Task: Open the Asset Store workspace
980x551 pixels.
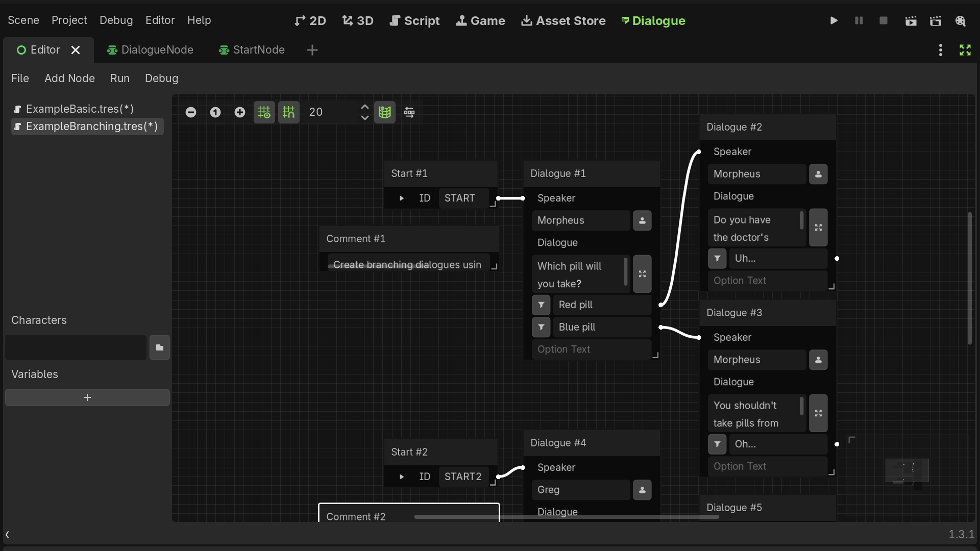Action: point(563,21)
